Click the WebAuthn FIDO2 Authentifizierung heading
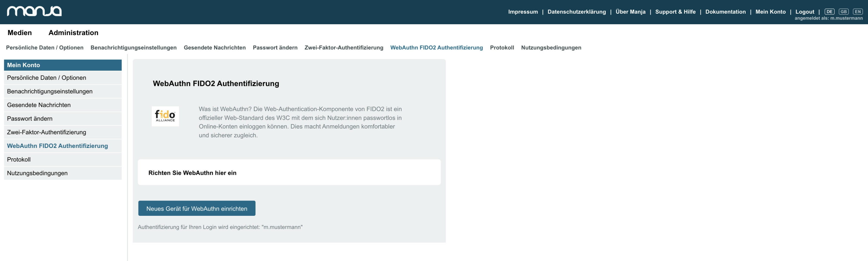The width and height of the screenshot is (868, 261). coord(216,84)
